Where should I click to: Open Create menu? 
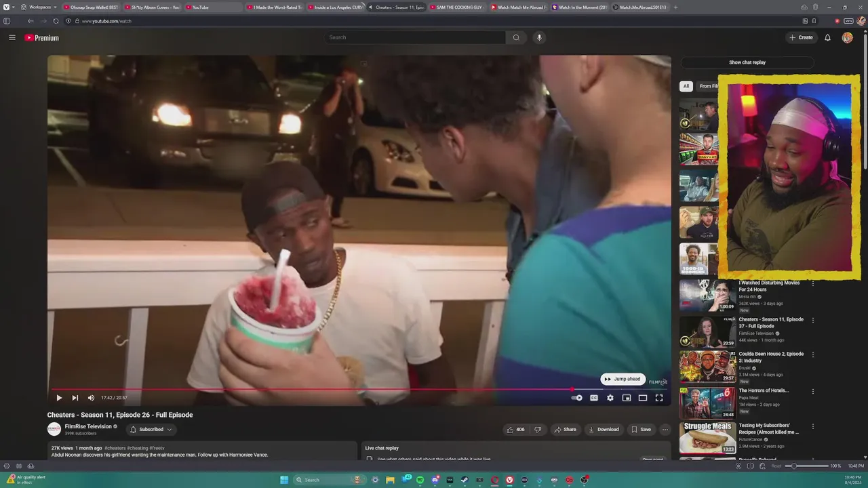(801, 37)
